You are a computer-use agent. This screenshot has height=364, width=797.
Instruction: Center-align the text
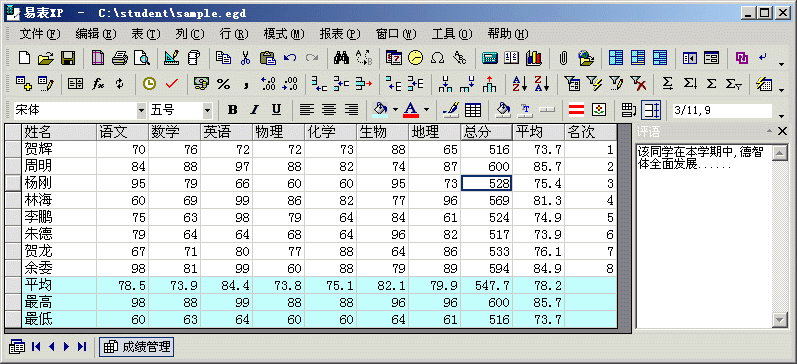(x=329, y=109)
